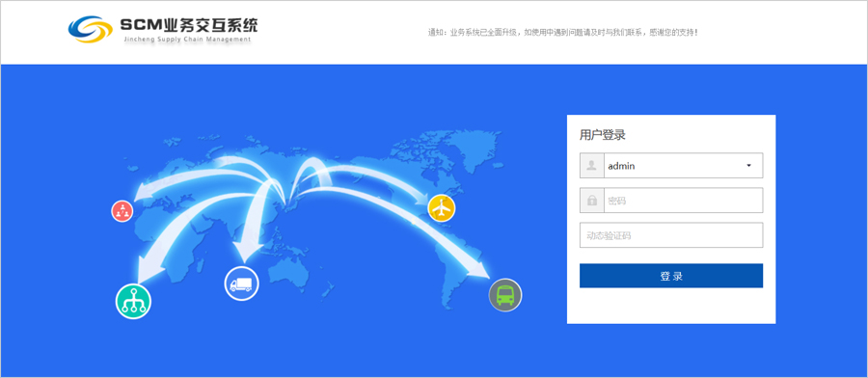Click the red people group icon
The width and height of the screenshot is (868, 378).
coord(122,211)
